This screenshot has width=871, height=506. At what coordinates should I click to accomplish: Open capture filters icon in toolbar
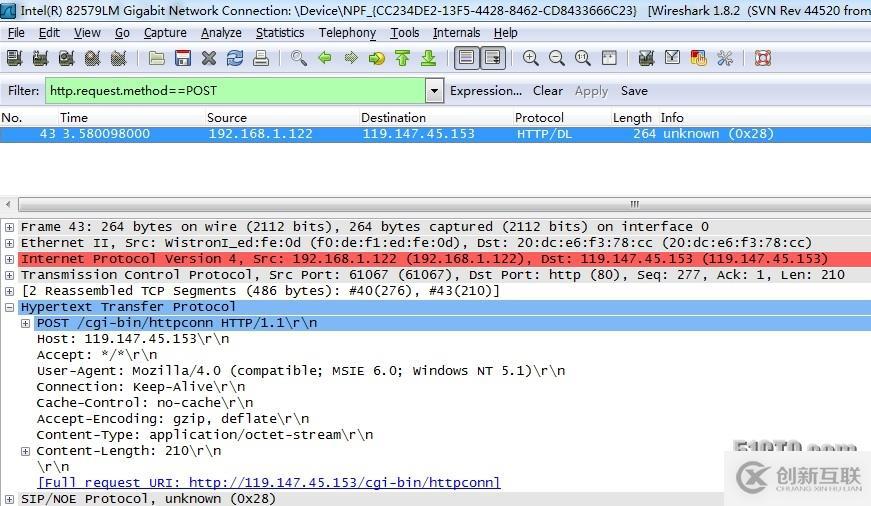(646, 58)
